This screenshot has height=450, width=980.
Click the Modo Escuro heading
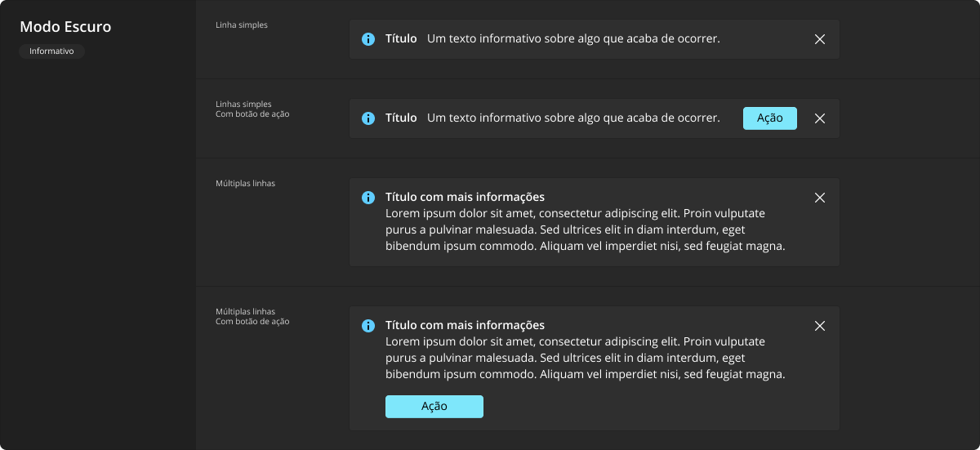pyautogui.click(x=65, y=27)
